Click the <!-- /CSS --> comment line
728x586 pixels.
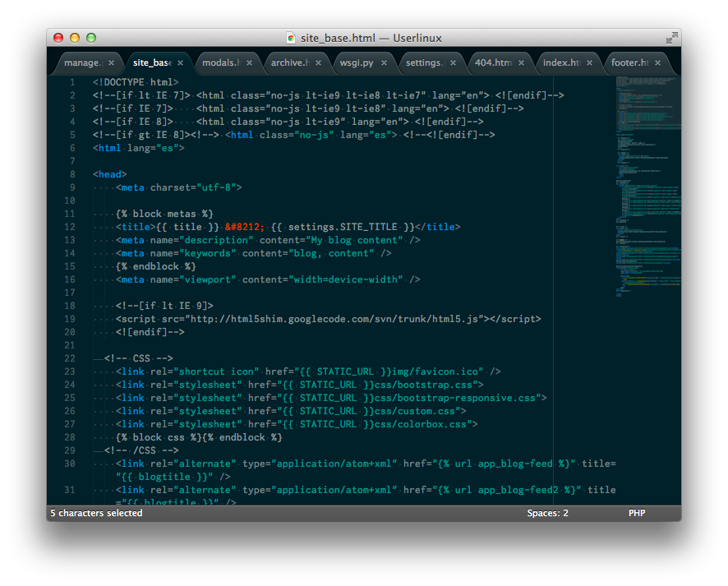pos(141,450)
